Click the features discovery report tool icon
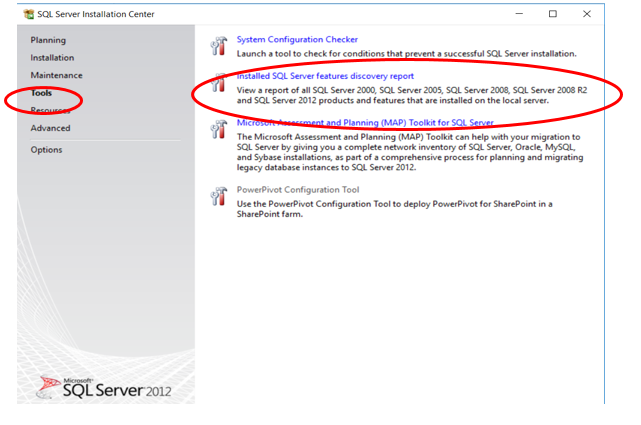This screenshot has height=425, width=641. (219, 82)
